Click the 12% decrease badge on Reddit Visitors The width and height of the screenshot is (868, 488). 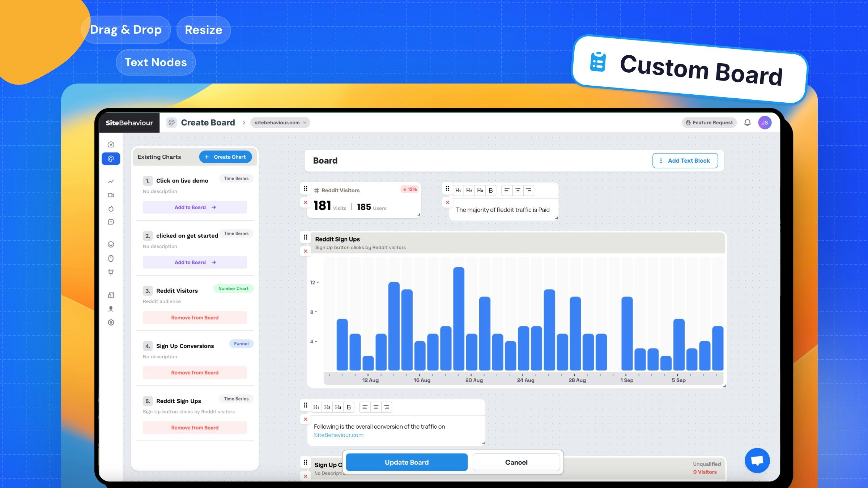pos(410,189)
